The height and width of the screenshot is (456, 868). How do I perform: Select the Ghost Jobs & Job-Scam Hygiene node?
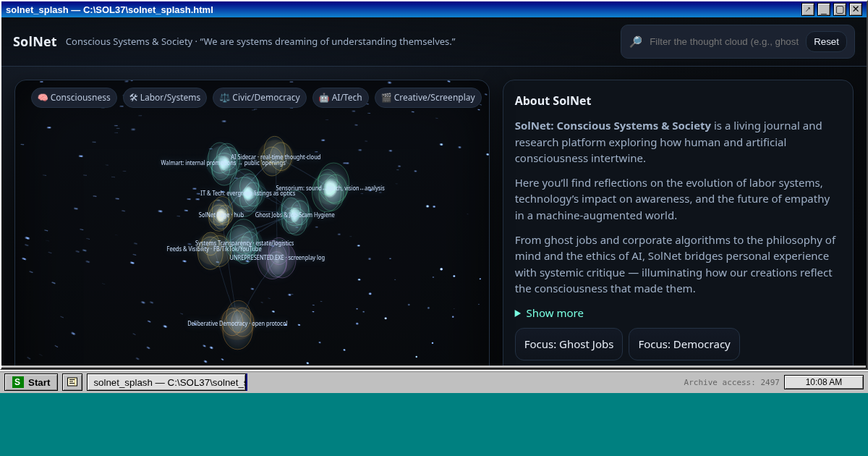coord(294,215)
